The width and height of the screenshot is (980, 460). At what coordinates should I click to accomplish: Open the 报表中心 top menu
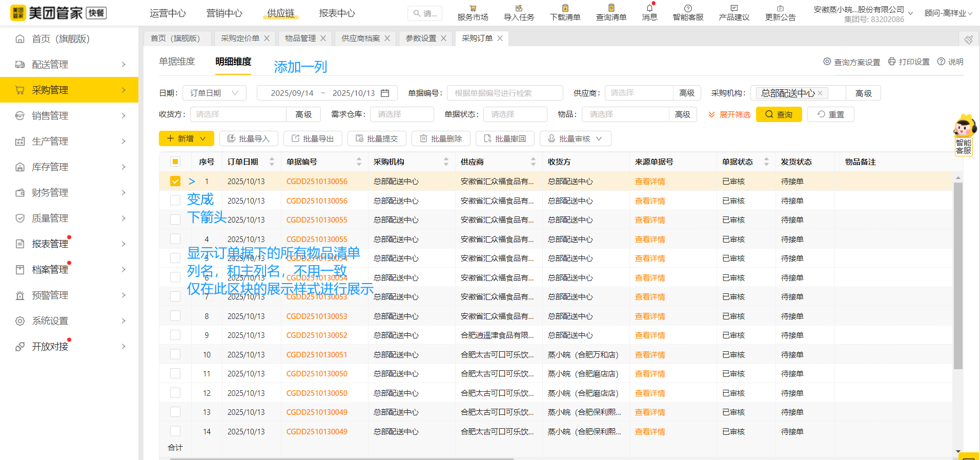337,13
